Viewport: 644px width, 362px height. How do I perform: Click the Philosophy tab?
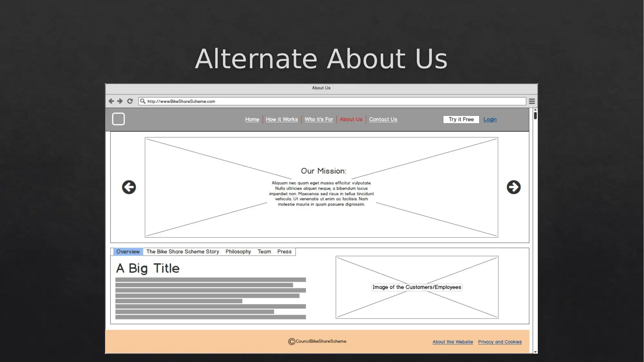(x=238, y=252)
